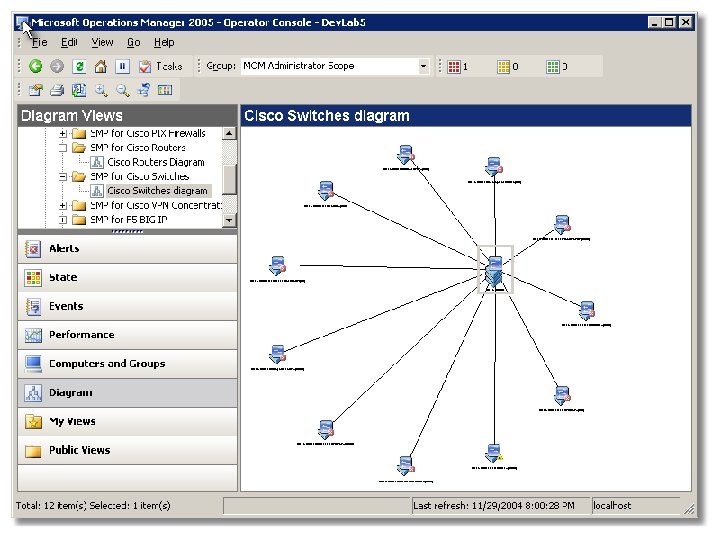Screen dimensions: 720x540
Task: Click the yellow warning state counter icon
Action: [x=504, y=67]
